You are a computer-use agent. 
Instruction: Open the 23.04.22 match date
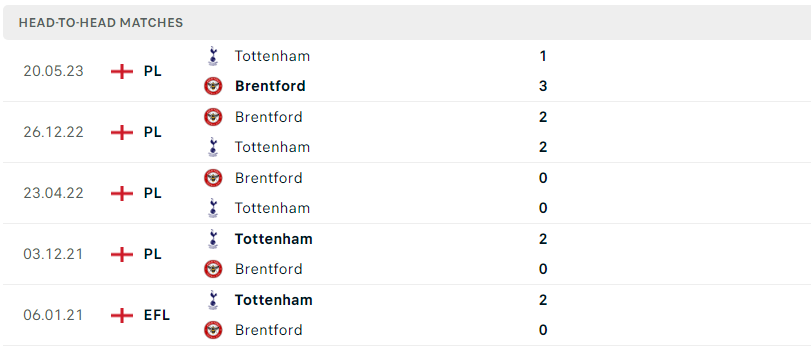pos(53,193)
